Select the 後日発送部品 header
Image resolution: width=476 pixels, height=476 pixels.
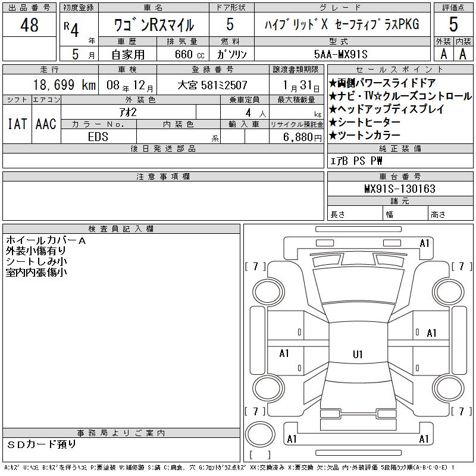(163, 148)
